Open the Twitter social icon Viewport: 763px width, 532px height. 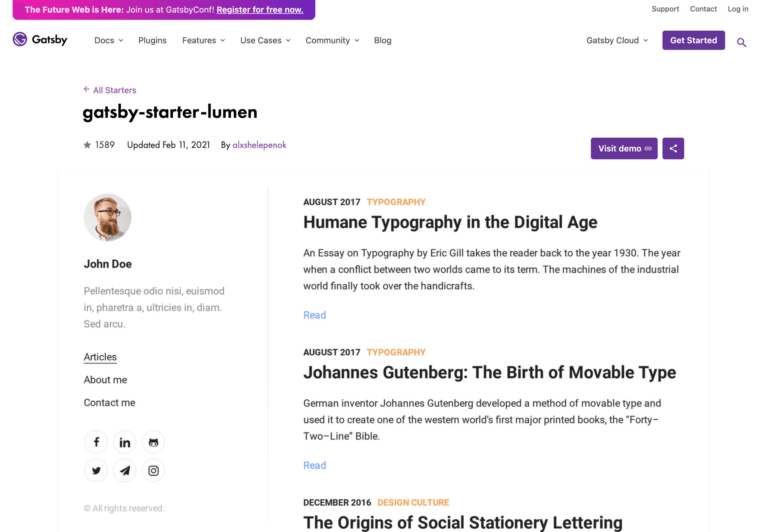click(96, 471)
